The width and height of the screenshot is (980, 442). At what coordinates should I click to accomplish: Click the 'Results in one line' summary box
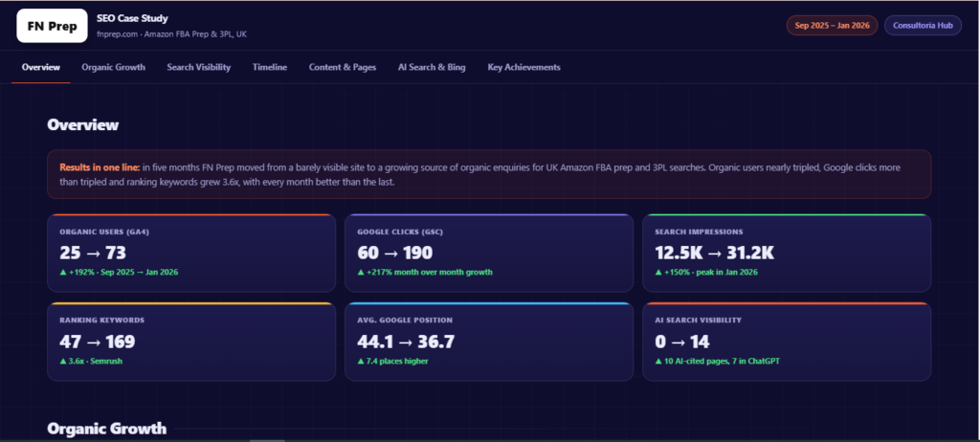coord(489,174)
